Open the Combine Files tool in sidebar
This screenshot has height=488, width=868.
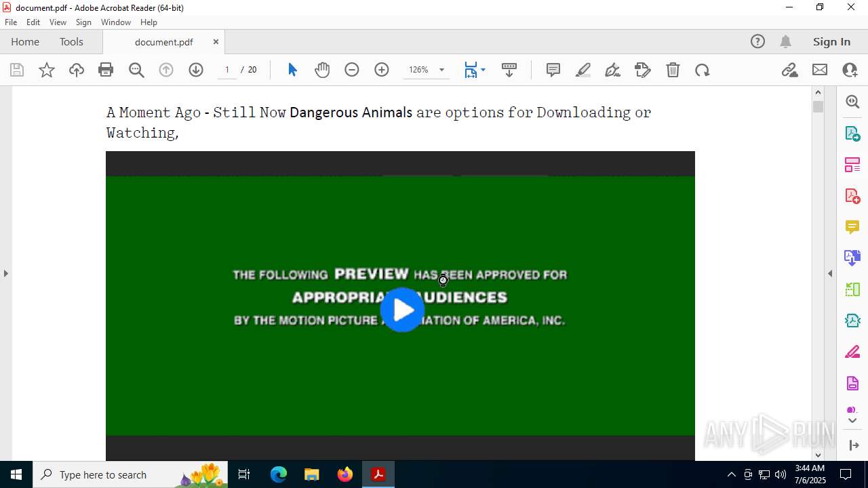(852, 258)
